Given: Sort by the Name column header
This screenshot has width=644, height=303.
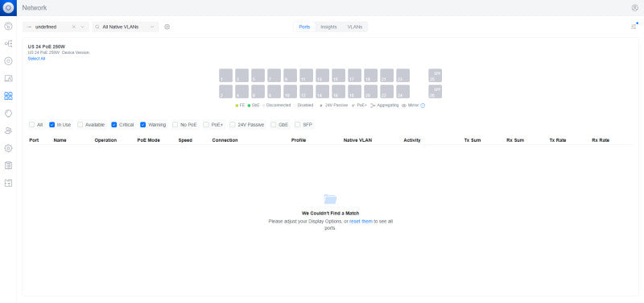Looking at the screenshot, I should (x=60, y=140).
